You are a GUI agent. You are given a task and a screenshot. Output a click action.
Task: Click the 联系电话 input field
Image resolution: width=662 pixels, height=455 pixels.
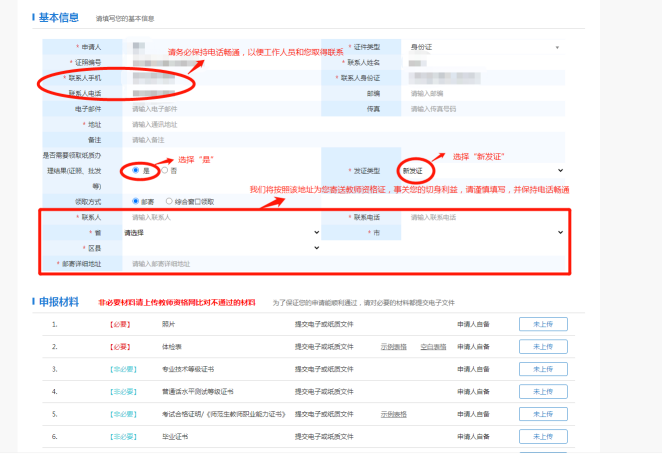point(483,217)
